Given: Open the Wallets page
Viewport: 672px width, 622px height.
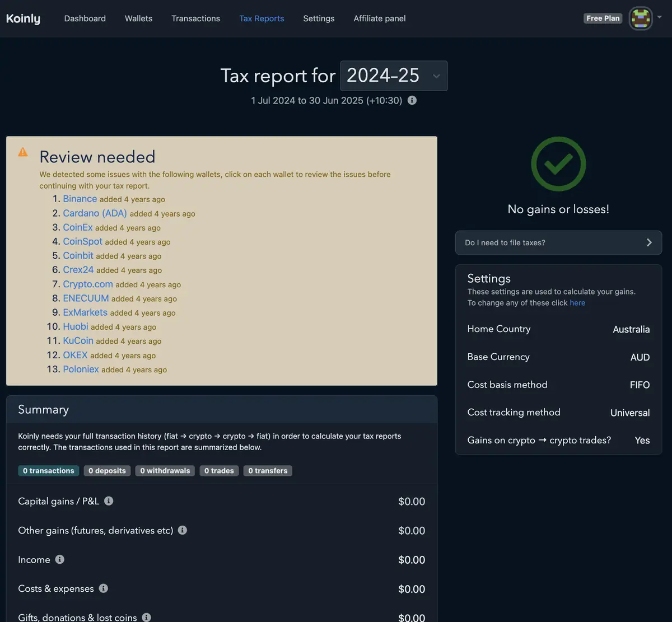Looking at the screenshot, I should tap(138, 18).
